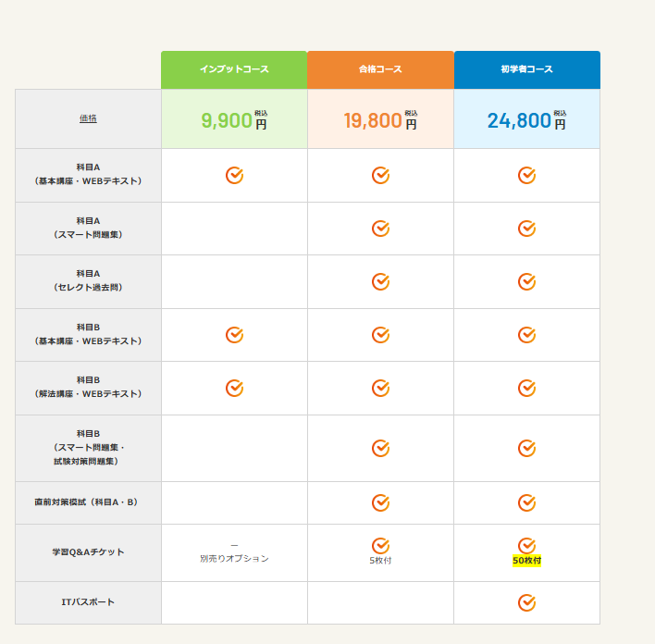Image resolution: width=655 pixels, height=644 pixels.
Task: Open the underlined 価格 link
Action: coord(88,118)
